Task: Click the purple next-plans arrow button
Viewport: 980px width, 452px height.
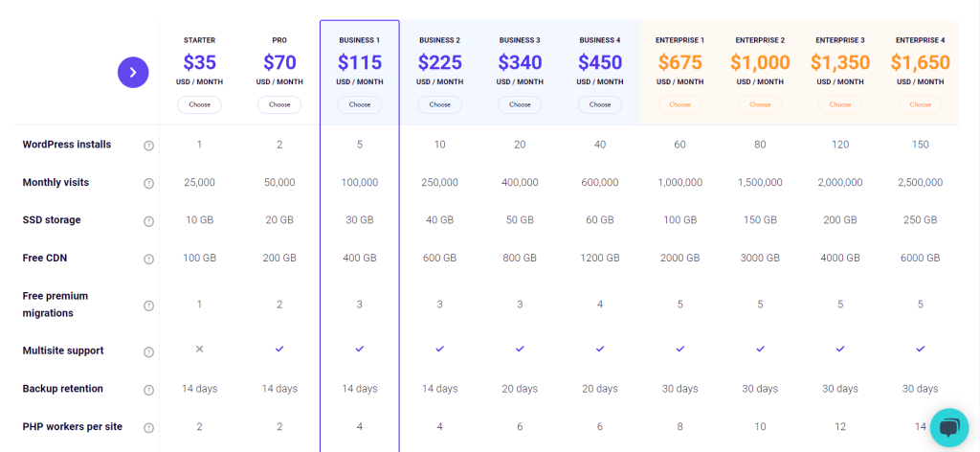Action: click(133, 73)
